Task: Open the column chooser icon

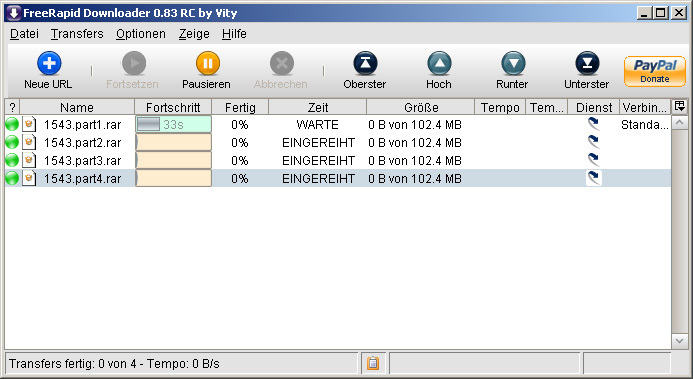Action: click(x=679, y=106)
